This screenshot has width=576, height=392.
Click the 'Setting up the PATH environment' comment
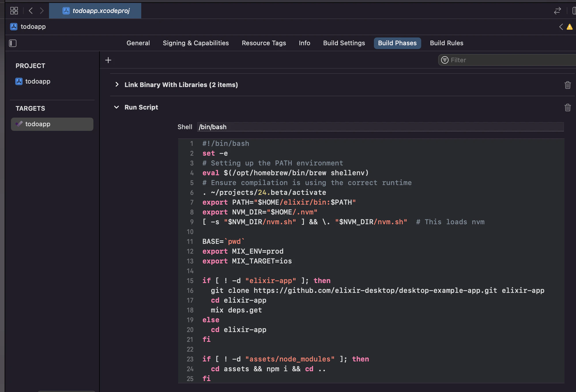coord(273,163)
